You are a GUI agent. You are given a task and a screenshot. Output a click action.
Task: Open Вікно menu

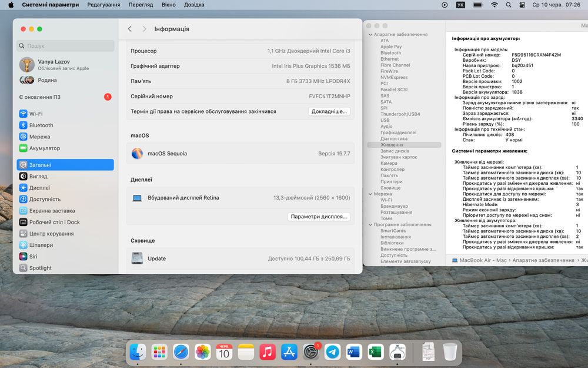tap(168, 5)
